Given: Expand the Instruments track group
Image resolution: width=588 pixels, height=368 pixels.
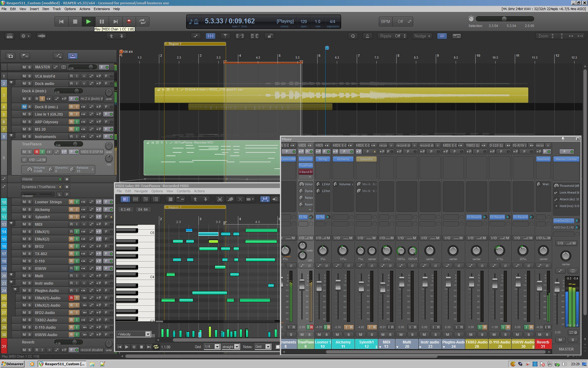Looking at the screenshot, I should (11, 136).
